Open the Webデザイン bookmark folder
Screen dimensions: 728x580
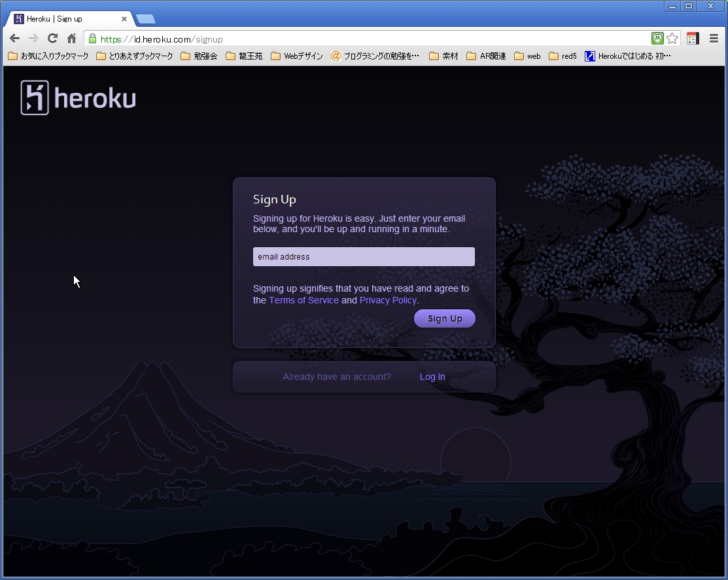[x=297, y=56]
